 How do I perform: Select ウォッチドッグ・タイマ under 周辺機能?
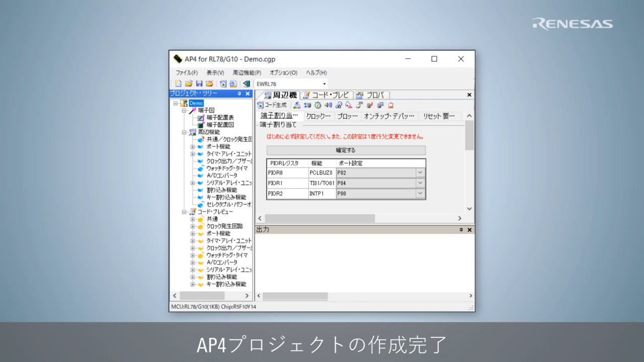(x=227, y=168)
